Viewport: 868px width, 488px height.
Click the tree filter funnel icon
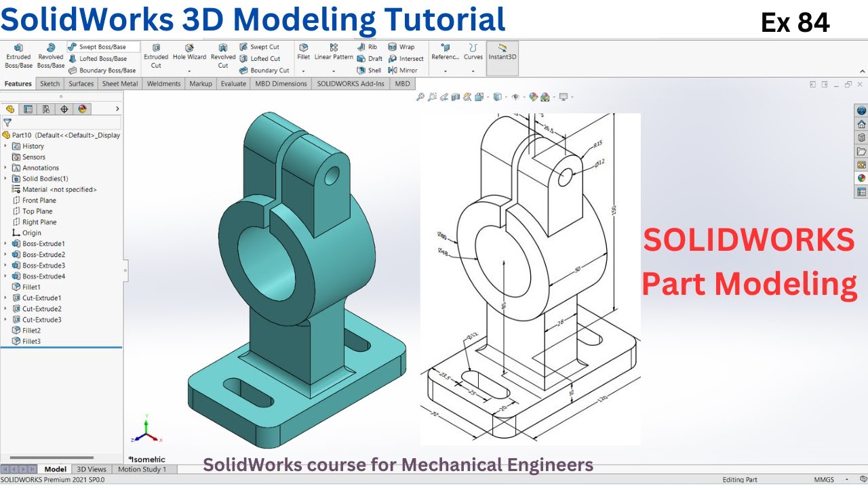pos(7,123)
